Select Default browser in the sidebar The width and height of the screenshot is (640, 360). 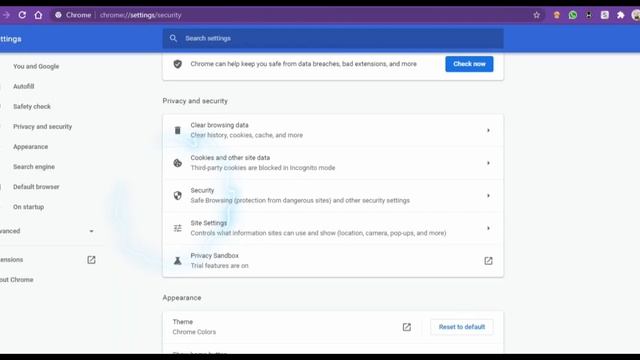pos(36,187)
